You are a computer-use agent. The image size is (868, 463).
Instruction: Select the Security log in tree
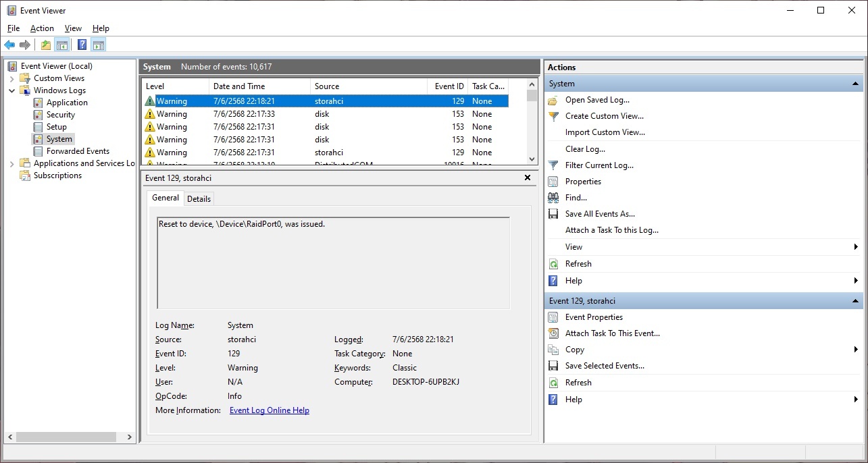[60, 115]
